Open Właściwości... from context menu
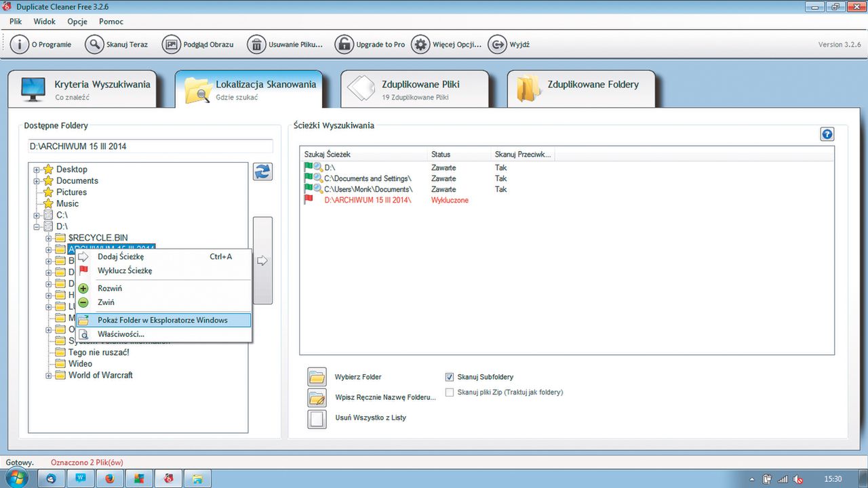This screenshot has height=488, width=868. coord(163,334)
